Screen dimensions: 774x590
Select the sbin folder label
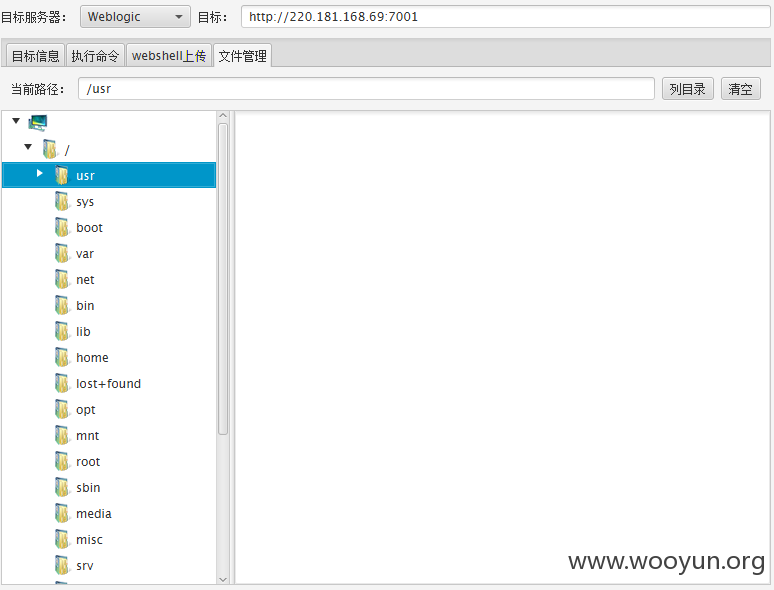tap(88, 488)
